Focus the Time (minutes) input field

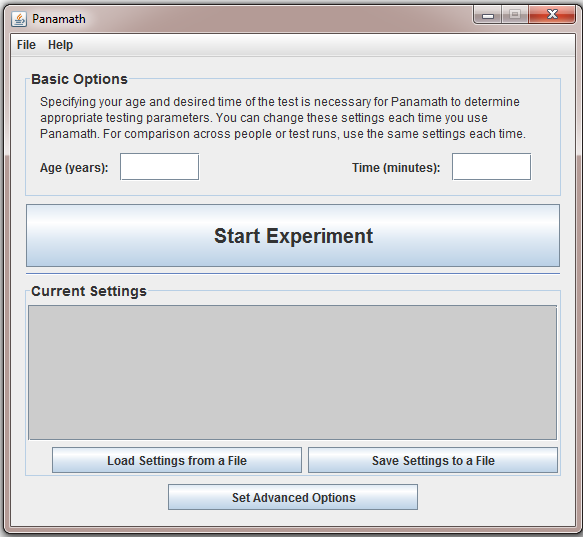tap(491, 167)
